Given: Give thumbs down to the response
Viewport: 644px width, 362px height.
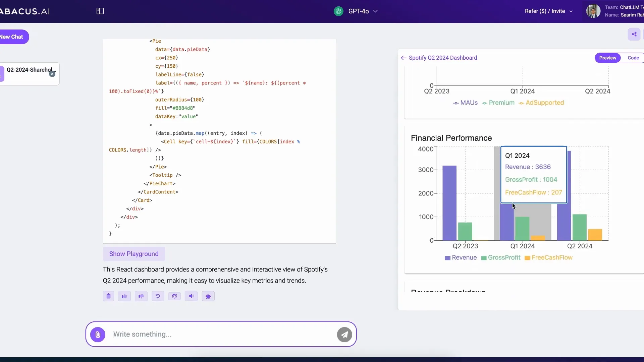Looking at the screenshot, I should pyautogui.click(x=141, y=296).
